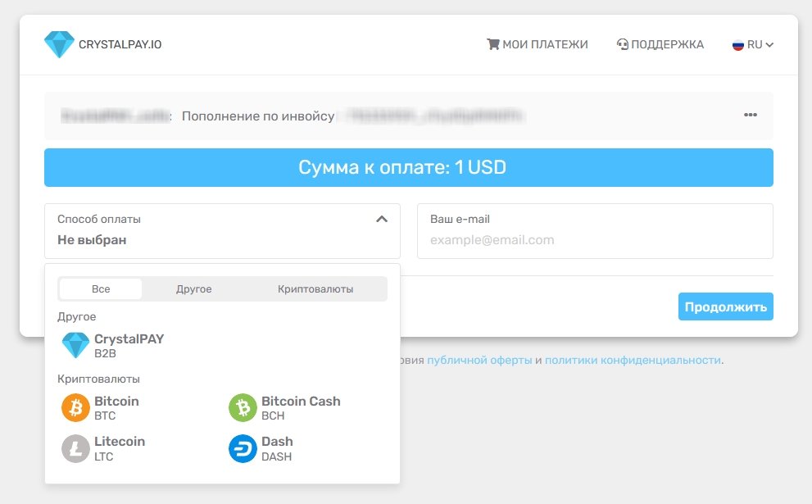The width and height of the screenshot is (812, 504).
Task: Open the three-dots invoice details menu
Action: [x=750, y=115]
